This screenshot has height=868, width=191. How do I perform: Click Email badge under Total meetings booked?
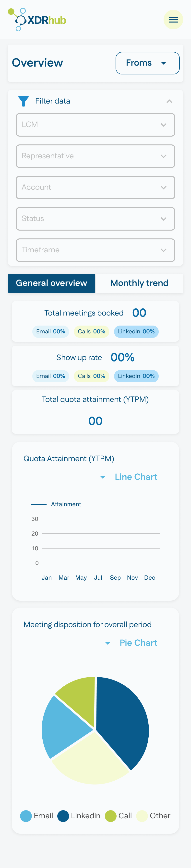click(x=50, y=332)
